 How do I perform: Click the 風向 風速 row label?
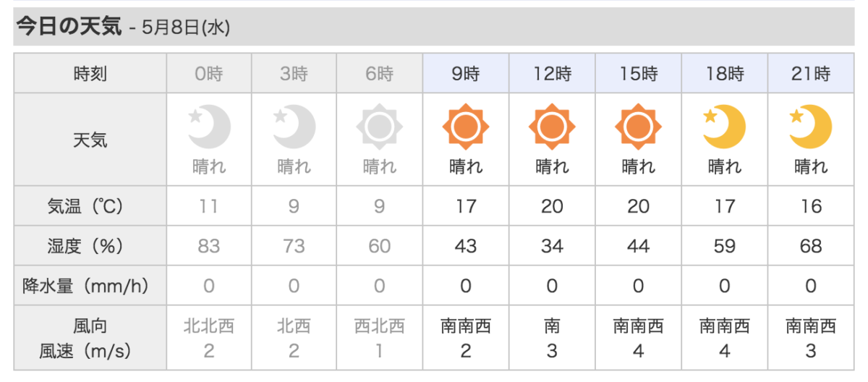coord(90,338)
